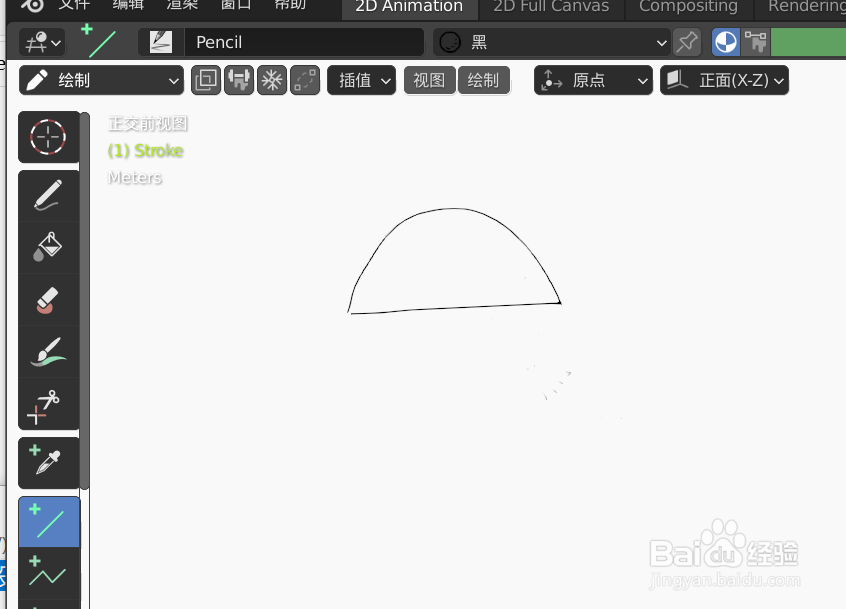Click the green color swatch top right
846x609 pixels.
pyautogui.click(x=806, y=42)
